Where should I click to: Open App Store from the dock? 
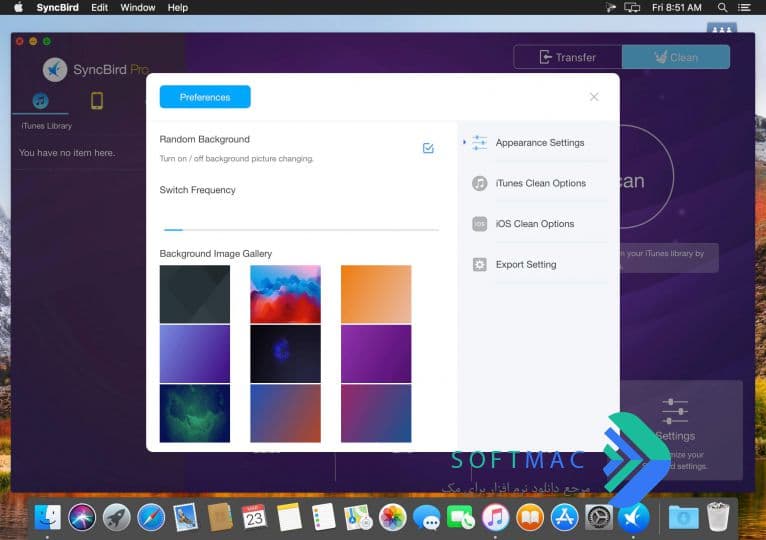coord(564,517)
